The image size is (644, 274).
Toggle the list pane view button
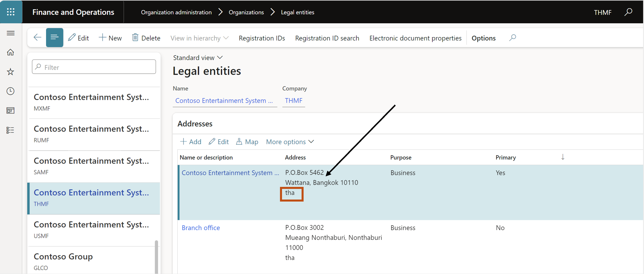point(54,37)
